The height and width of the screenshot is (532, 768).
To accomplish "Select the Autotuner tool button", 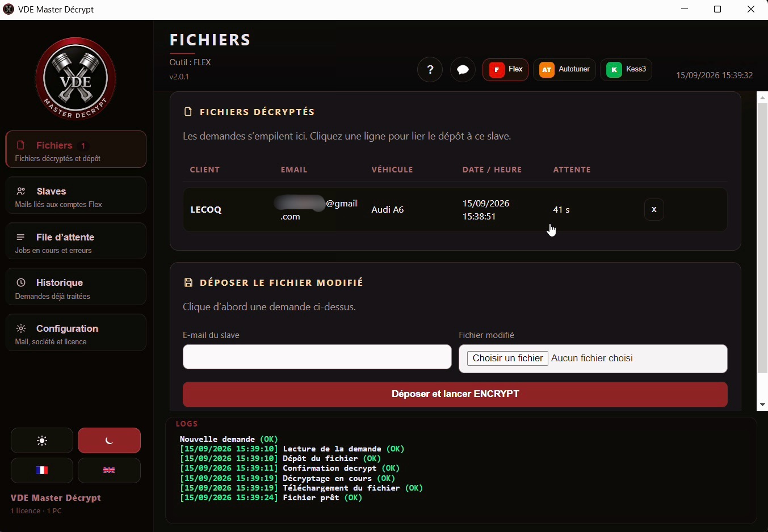I will (x=565, y=70).
